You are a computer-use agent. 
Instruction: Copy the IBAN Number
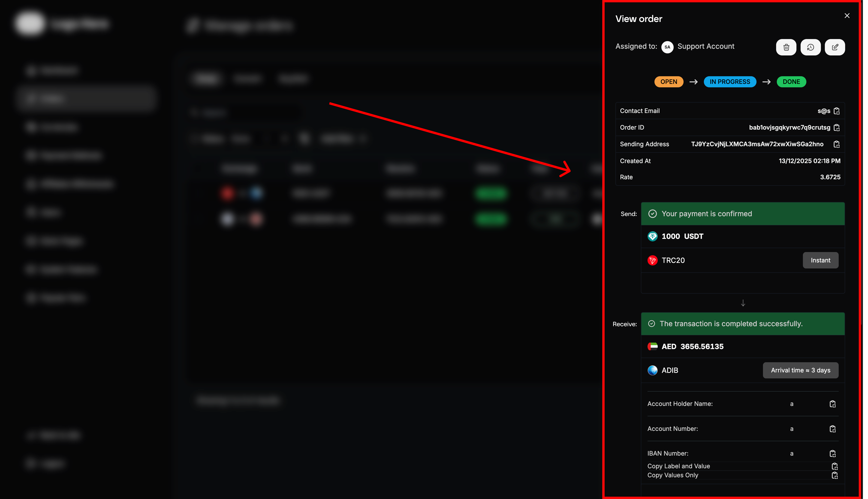pos(833,453)
